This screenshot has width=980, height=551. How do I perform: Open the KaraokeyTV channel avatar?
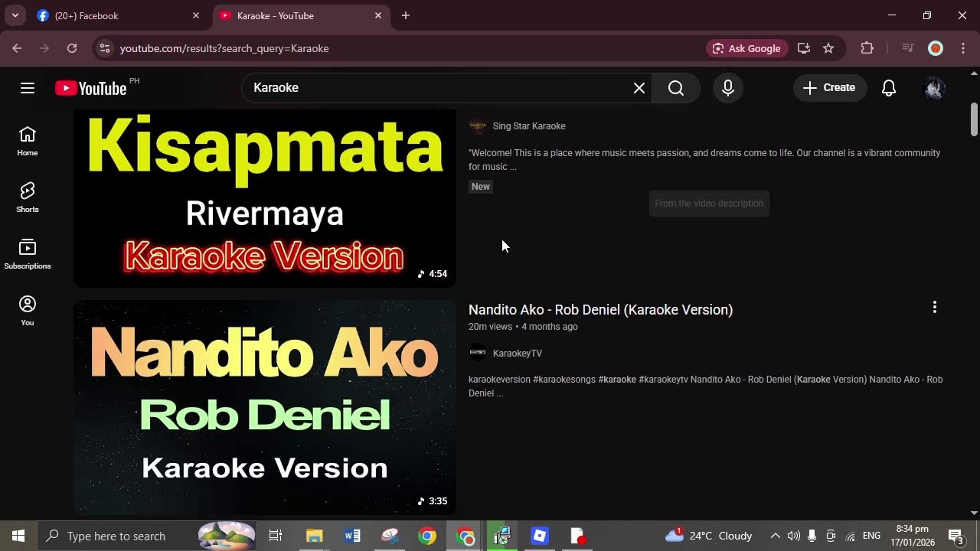pos(478,354)
